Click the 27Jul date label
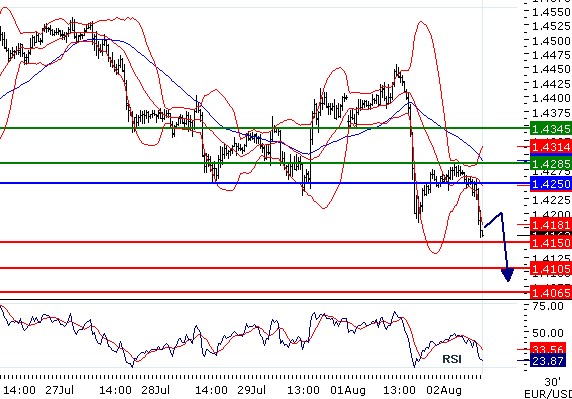572x399 pixels. tap(59, 390)
